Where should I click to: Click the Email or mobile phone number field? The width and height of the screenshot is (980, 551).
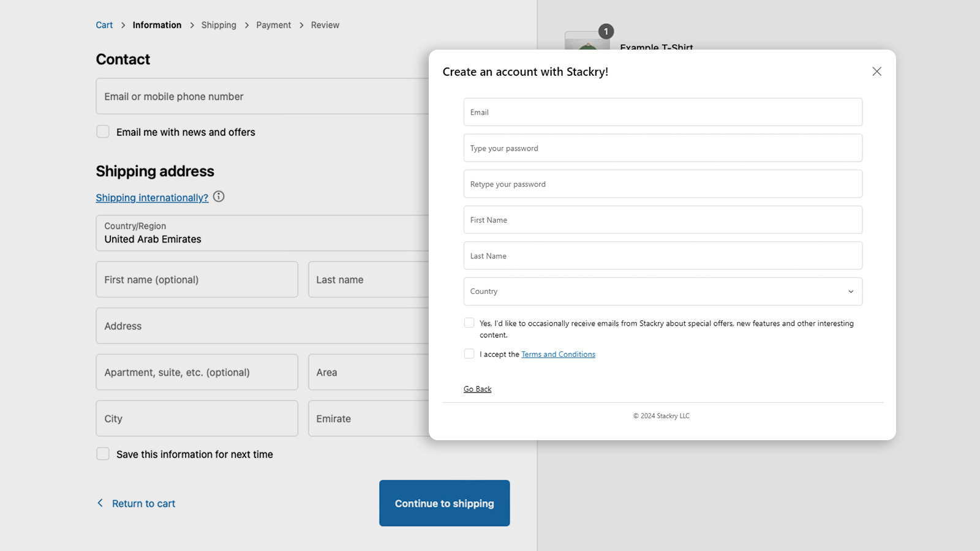click(x=262, y=96)
